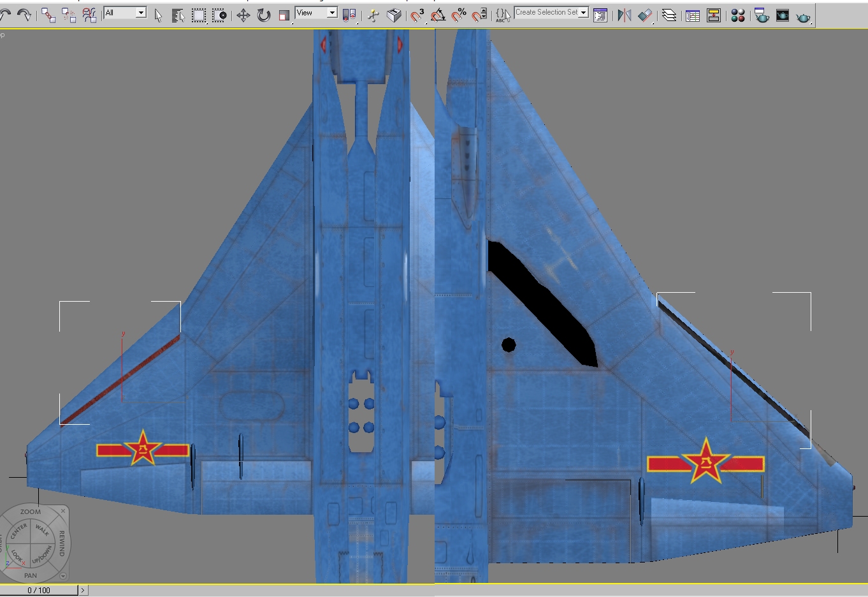
Task: Click the Redo arrow icon
Action: pyautogui.click(x=24, y=15)
